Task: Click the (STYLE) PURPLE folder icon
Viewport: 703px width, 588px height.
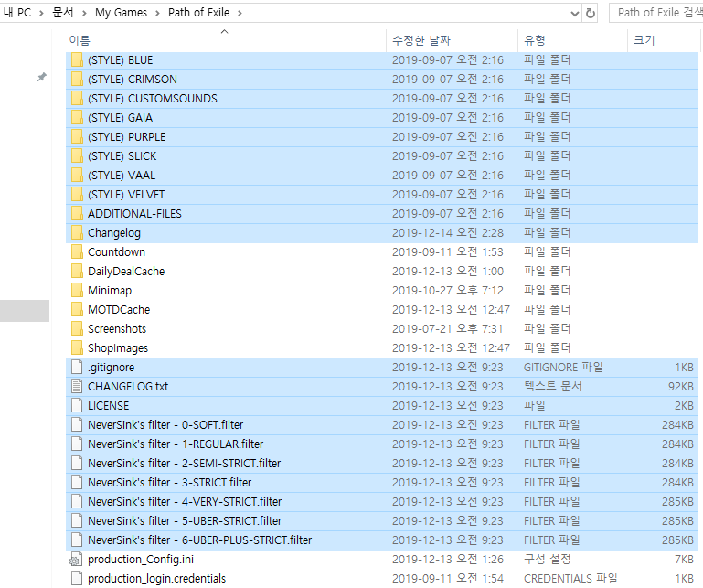Action: [x=77, y=137]
